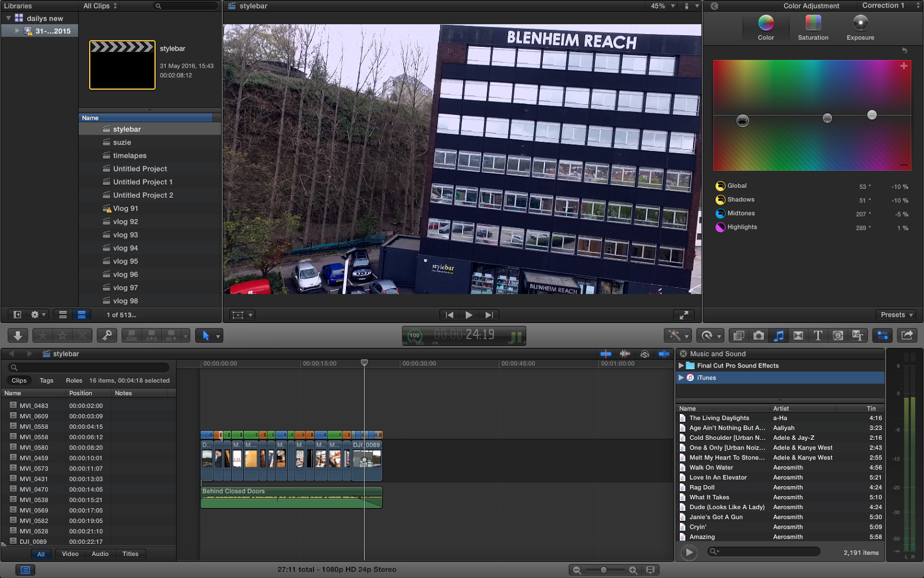Toggle the Inspector panel button

coord(882,336)
